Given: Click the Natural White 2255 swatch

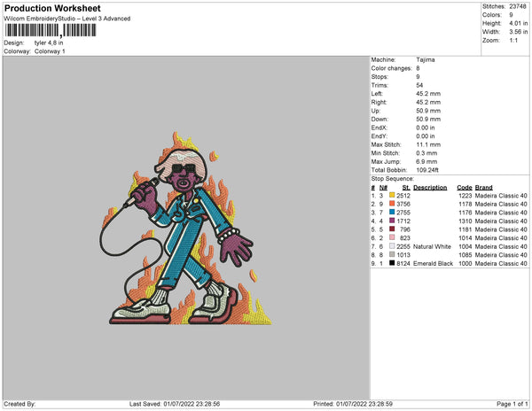Looking at the screenshot, I should [x=392, y=246].
